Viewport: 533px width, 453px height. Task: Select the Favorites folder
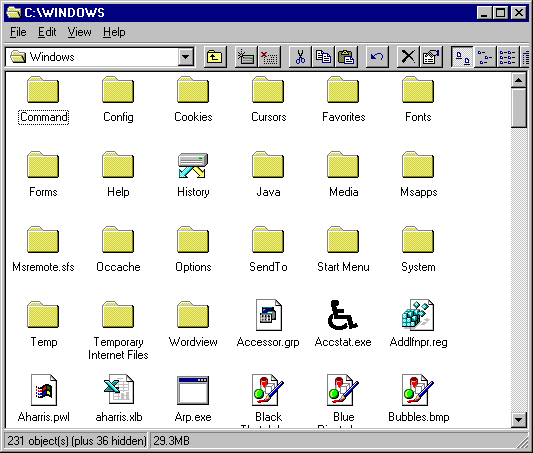[x=343, y=90]
